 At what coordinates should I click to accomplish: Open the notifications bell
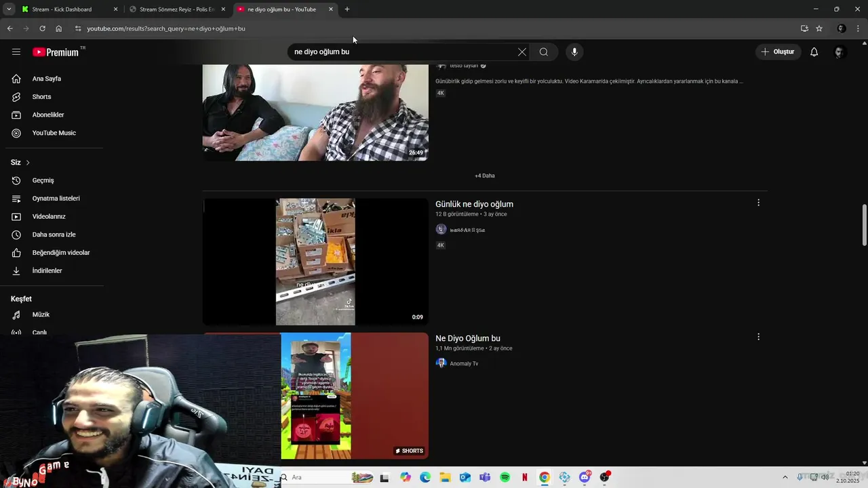point(814,52)
